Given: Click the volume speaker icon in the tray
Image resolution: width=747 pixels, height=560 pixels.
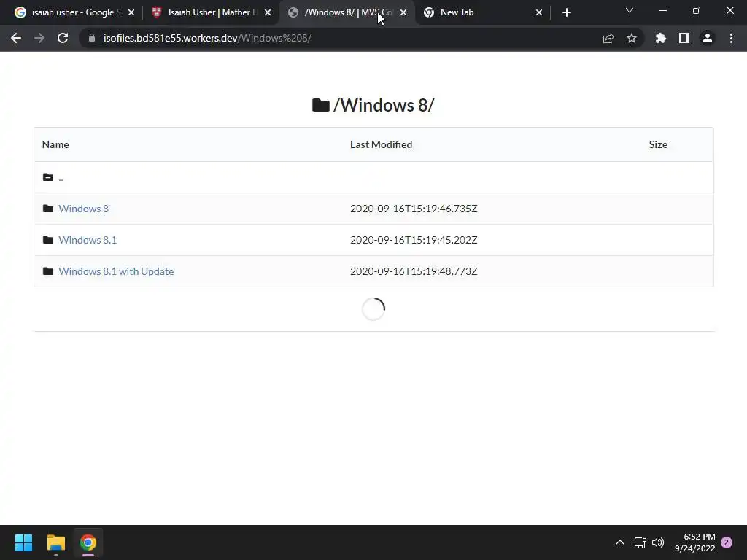Looking at the screenshot, I should pyautogui.click(x=658, y=542).
